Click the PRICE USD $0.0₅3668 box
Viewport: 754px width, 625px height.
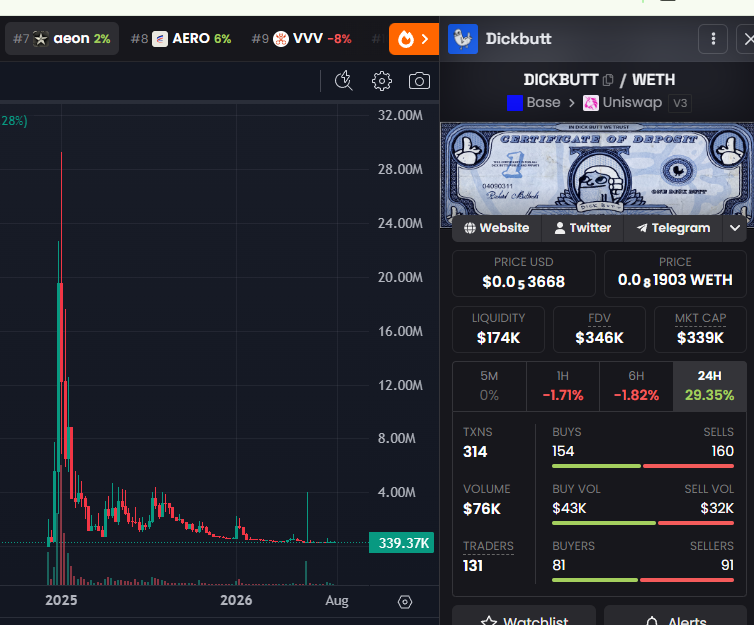pos(524,273)
